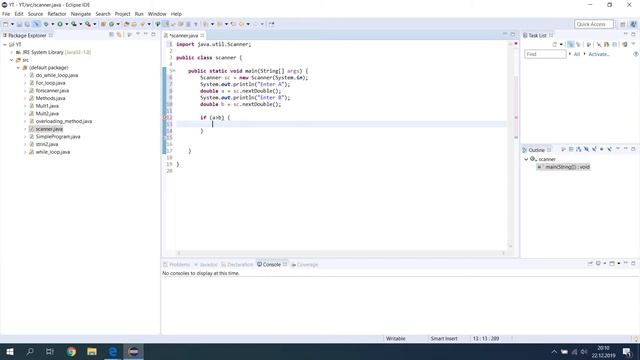The image size is (640, 360).
Task: Open Task List view menu arrow
Action: pyautogui.click(x=633, y=43)
